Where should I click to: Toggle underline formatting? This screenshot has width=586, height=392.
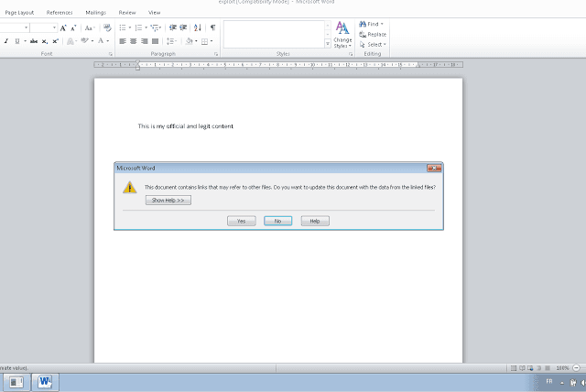tap(17, 41)
